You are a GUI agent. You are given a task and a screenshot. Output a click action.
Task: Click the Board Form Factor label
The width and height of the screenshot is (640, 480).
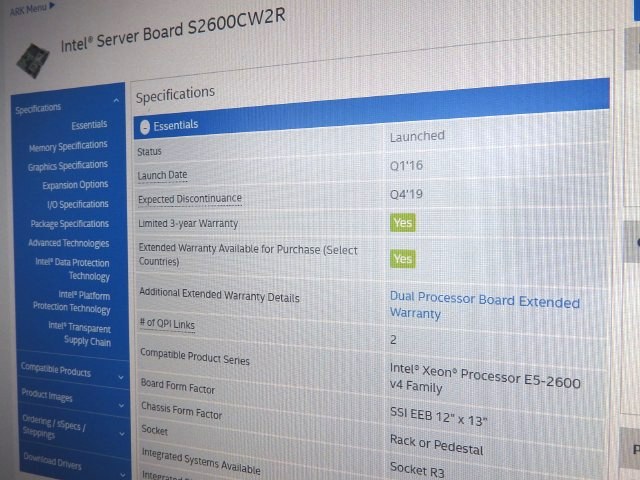click(x=178, y=386)
